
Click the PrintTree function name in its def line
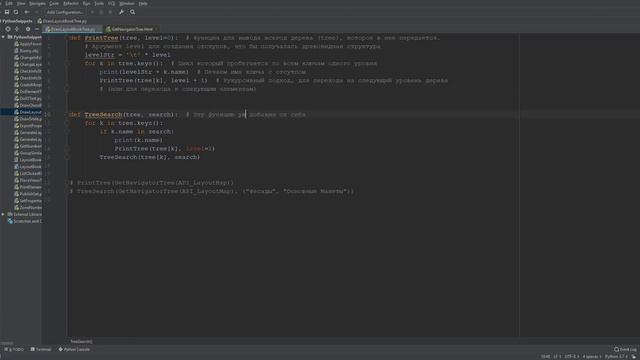click(101, 38)
